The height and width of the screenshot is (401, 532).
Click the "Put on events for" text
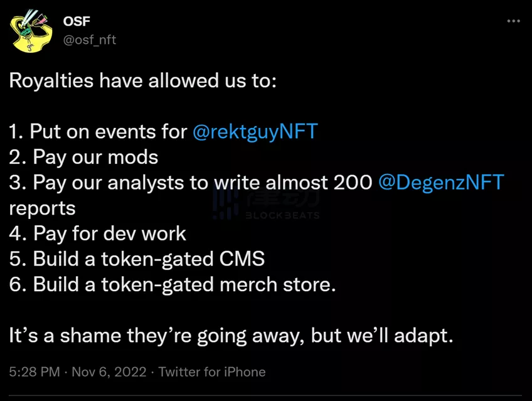click(x=108, y=132)
